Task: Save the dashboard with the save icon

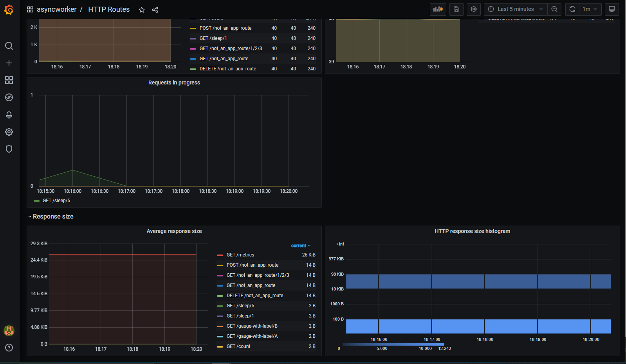Action: 456,9
